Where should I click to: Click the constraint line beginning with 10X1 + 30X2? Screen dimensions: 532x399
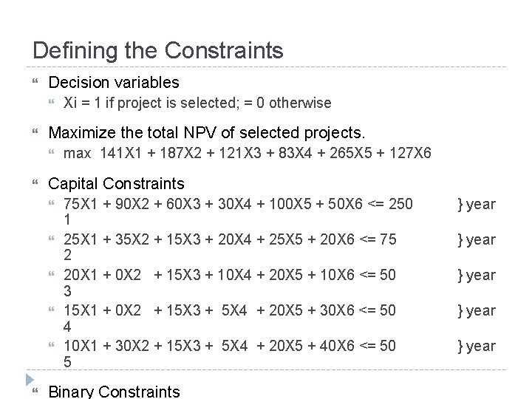point(230,346)
